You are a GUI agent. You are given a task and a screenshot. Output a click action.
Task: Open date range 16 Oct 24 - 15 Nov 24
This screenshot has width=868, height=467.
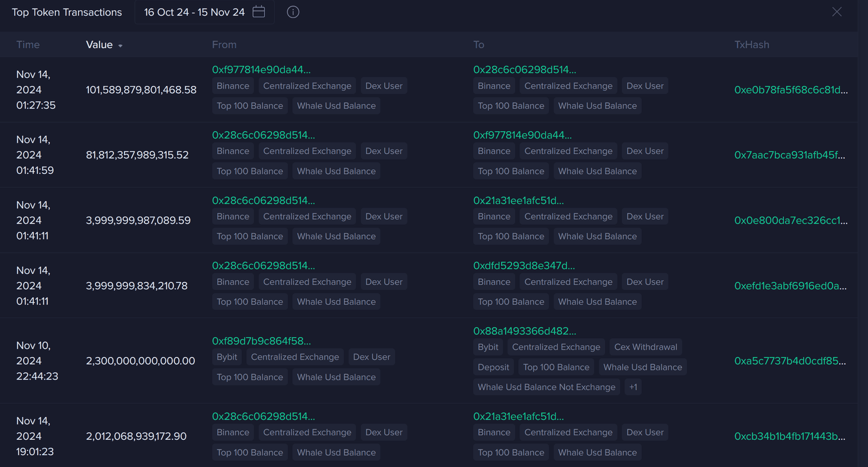pos(194,12)
